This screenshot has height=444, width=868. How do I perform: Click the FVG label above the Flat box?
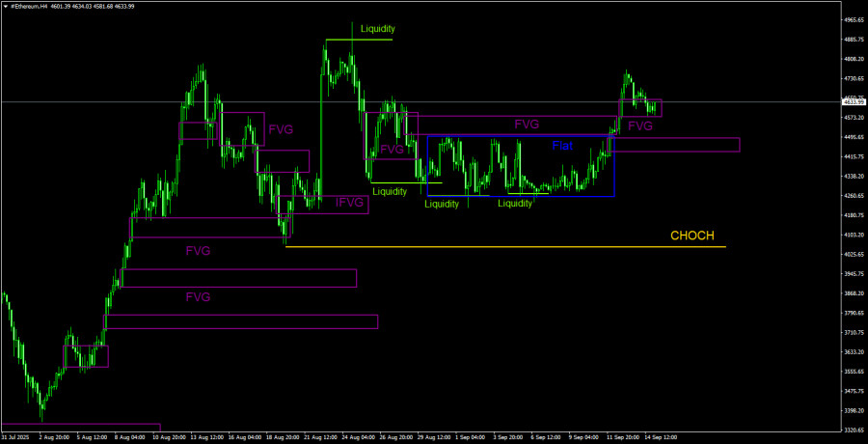coord(527,125)
